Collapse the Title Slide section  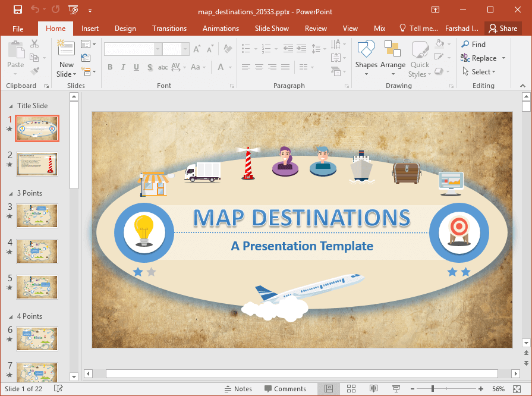(10, 106)
